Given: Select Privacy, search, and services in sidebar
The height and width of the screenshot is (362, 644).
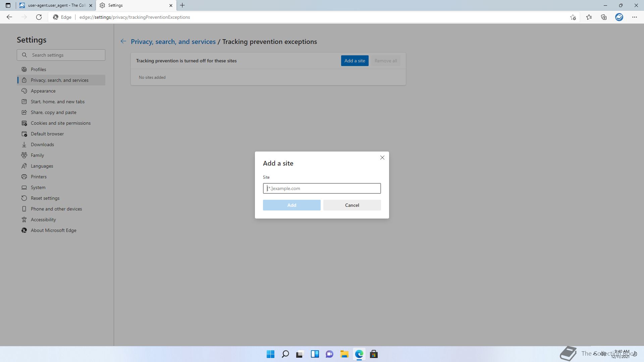Looking at the screenshot, I should 61,80.
